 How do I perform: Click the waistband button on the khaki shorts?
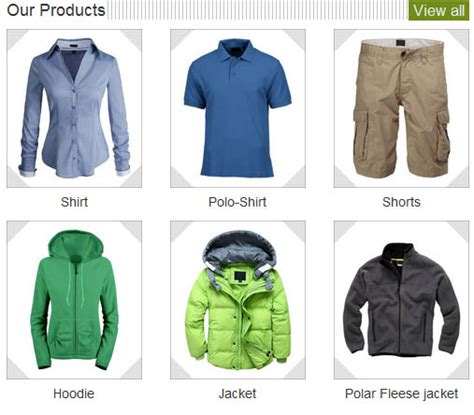point(403,52)
